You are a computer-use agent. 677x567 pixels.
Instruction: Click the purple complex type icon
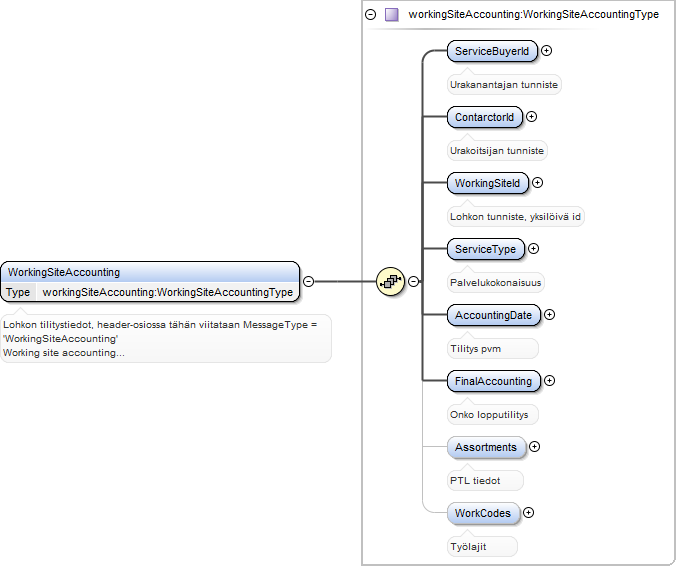coord(392,15)
